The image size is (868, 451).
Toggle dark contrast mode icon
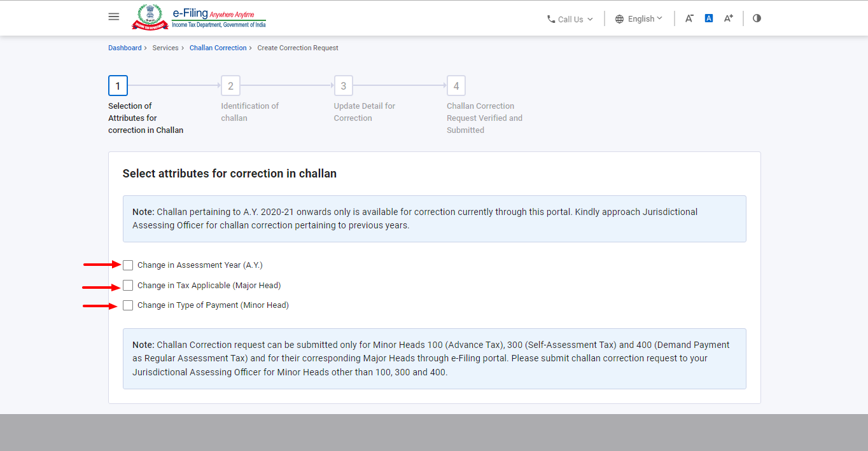(756, 18)
